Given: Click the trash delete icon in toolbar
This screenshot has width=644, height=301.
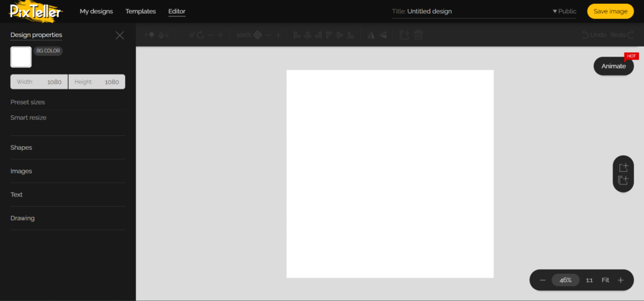Looking at the screenshot, I should (418, 35).
